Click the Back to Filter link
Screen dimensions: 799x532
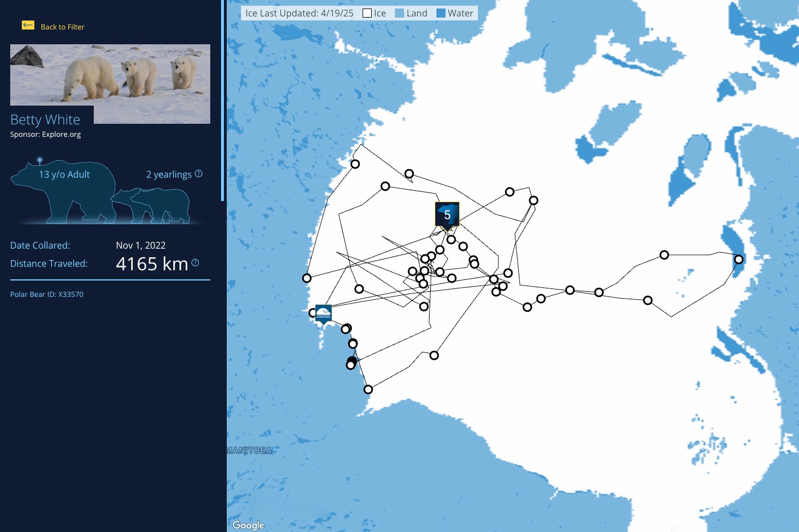(x=63, y=27)
